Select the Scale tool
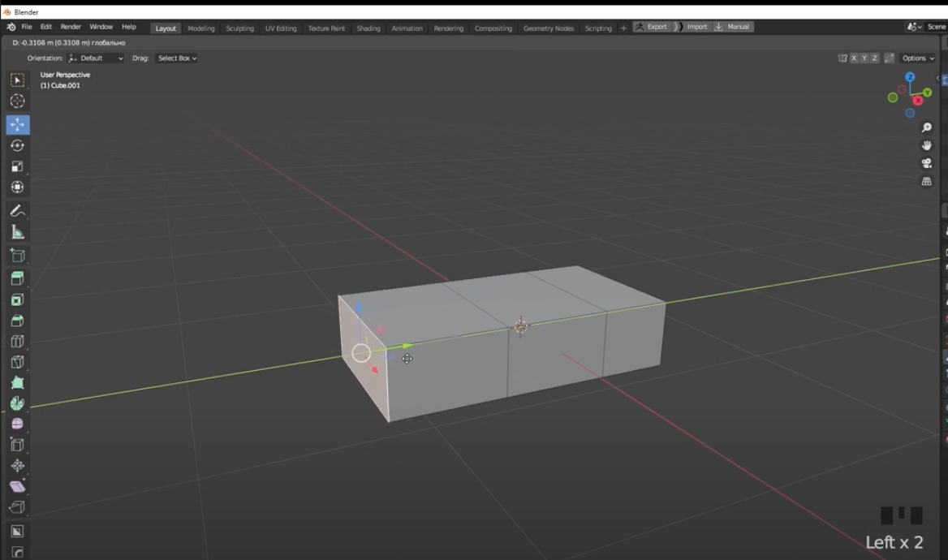Screen dimensions: 948x560 17,166
